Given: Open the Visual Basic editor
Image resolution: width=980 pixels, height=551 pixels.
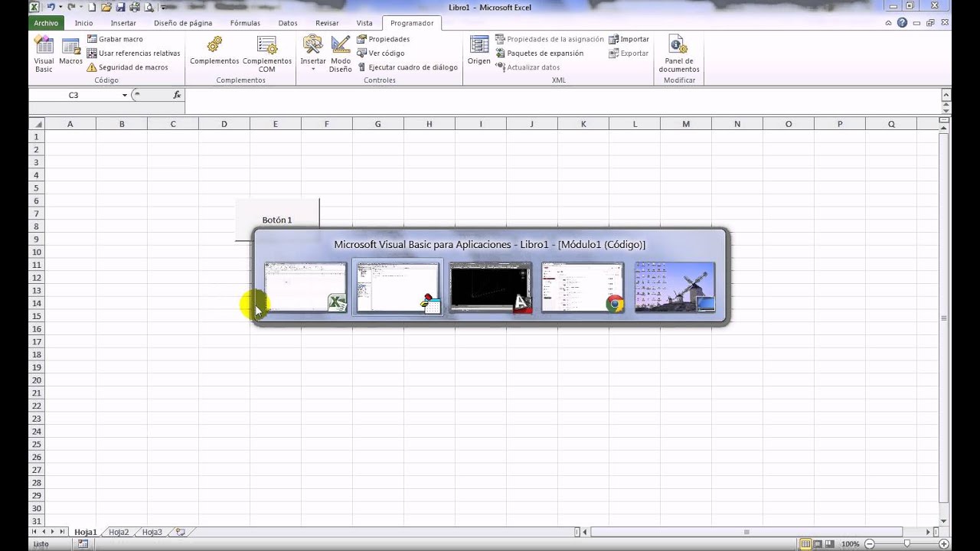Looking at the screenshot, I should click(x=44, y=54).
